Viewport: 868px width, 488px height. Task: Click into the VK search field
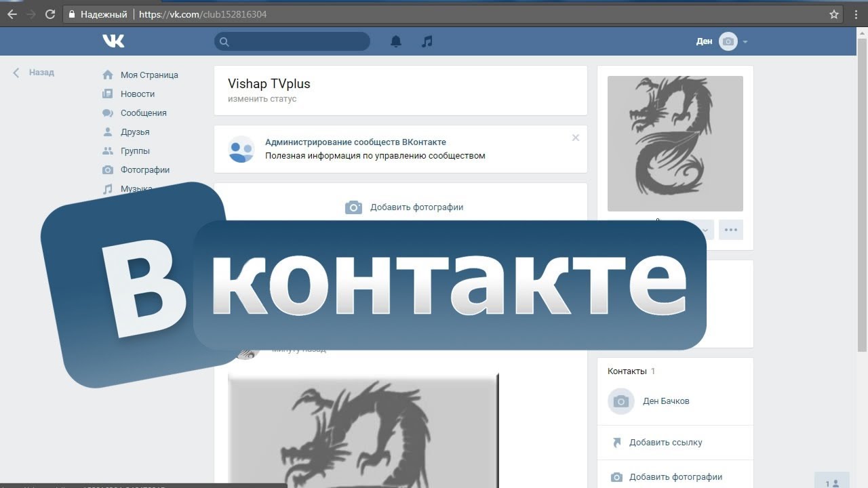[292, 41]
